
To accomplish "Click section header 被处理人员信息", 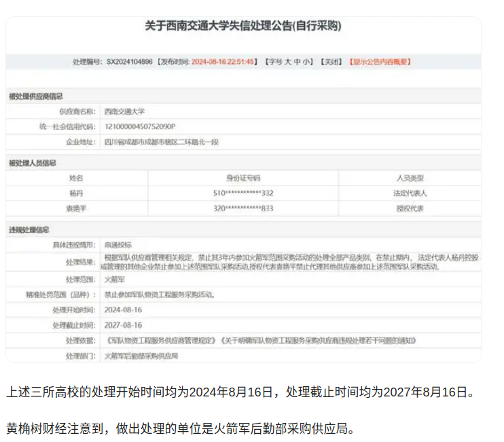I will [33, 163].
